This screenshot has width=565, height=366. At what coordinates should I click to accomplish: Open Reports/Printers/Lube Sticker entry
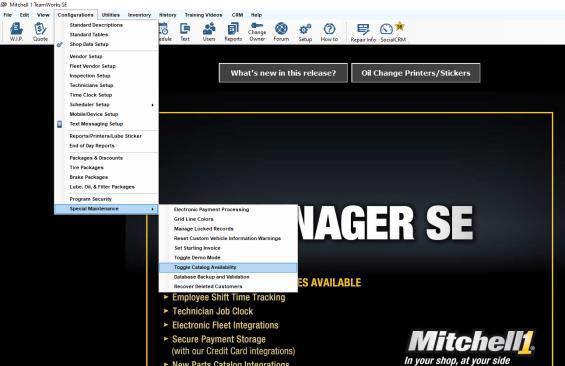[106, 136]
